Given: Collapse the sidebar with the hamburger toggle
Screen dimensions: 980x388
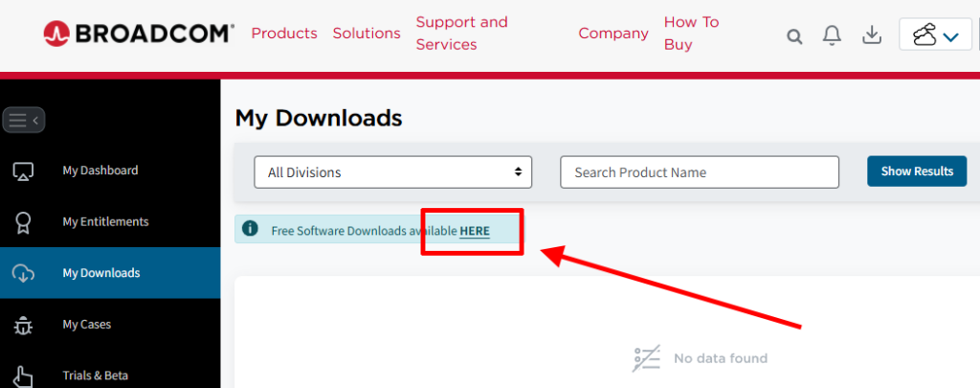Looking at the screenshot, I should tap(23, 120).
